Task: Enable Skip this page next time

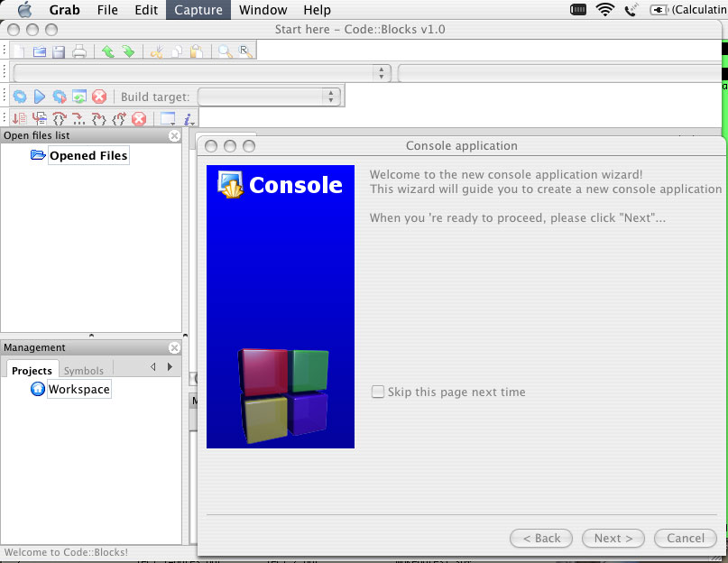Action: [x=377, y=392]
